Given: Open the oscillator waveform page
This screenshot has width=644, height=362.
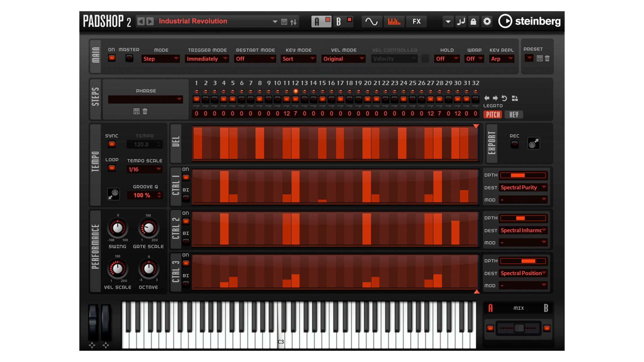Looking at the screenshot, I should point(371,22).
